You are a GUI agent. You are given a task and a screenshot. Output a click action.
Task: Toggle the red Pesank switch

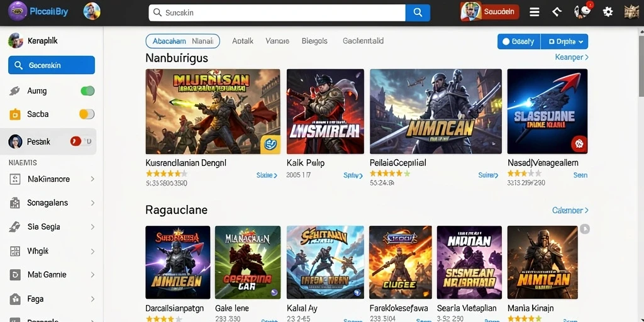[80, 142]
